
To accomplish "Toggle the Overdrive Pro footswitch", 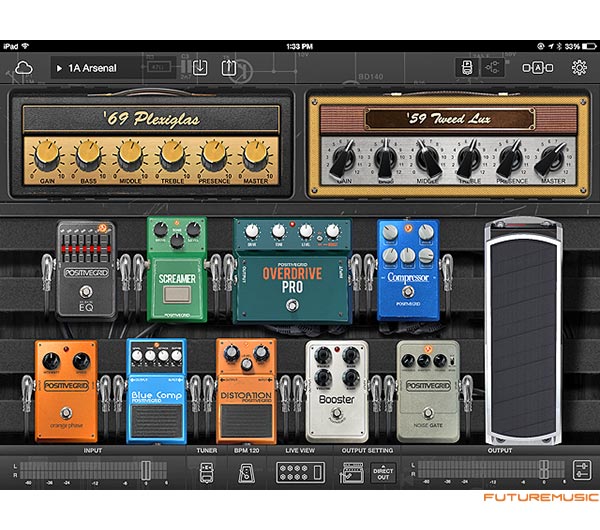I will [292, 305].
